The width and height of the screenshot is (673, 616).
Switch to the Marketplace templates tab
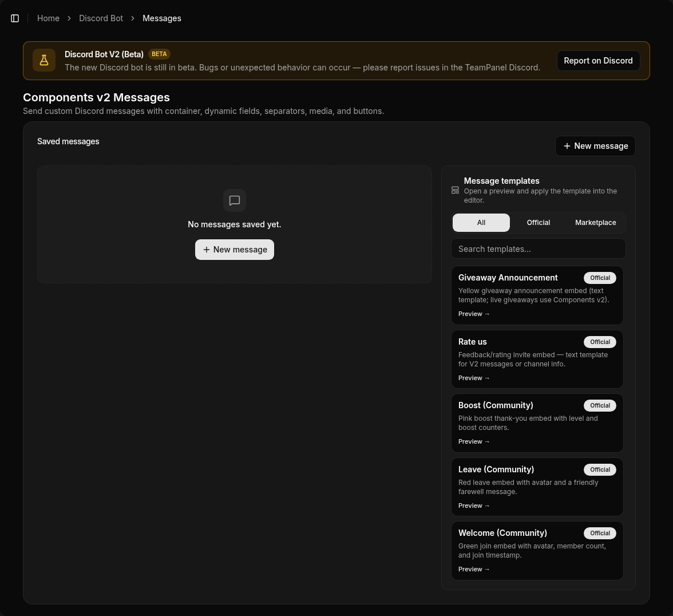pyautogui.click(x=595, y=222)
